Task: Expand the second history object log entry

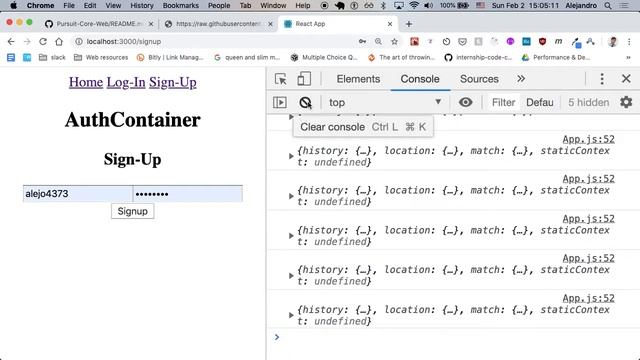Action: [x=291, y=196]
